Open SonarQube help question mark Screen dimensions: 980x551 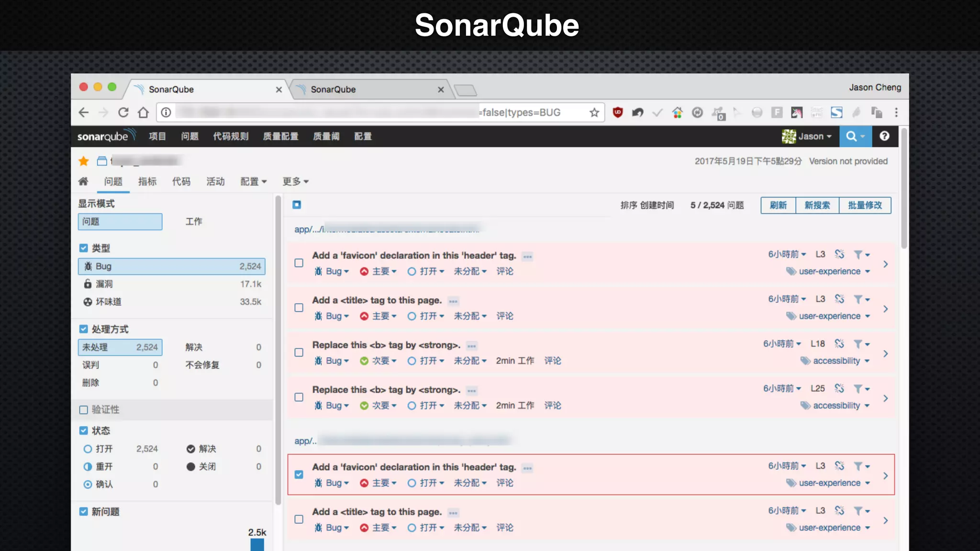884,136
